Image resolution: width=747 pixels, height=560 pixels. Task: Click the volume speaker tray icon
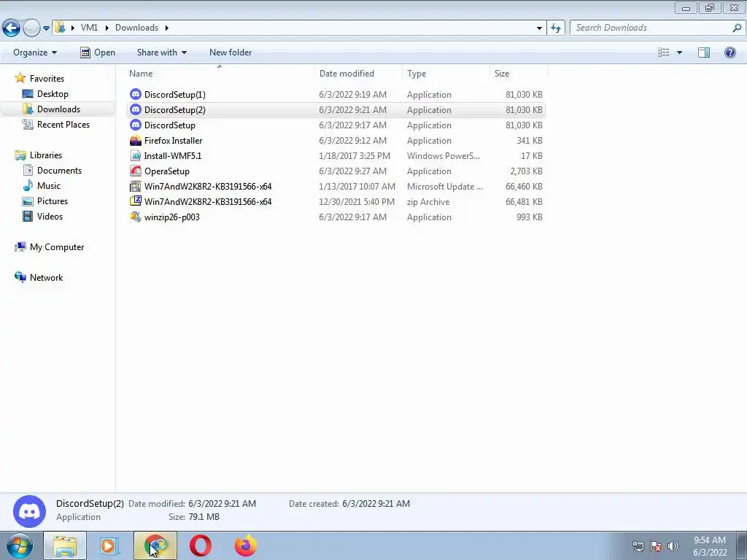(x=673, y=546)
